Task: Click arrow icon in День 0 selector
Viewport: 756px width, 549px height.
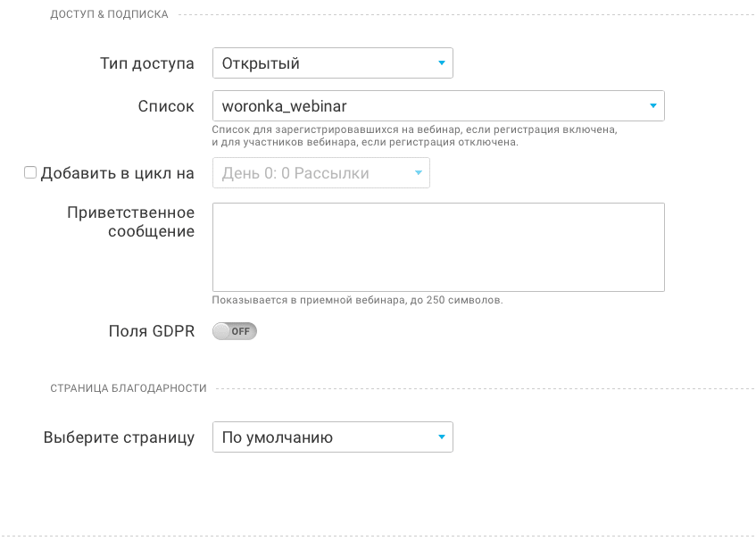Action: point(418,173)
